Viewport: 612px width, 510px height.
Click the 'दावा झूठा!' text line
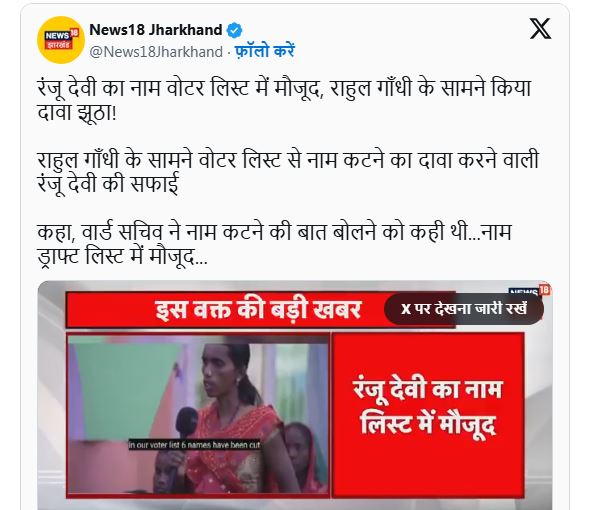pos(77,112)
